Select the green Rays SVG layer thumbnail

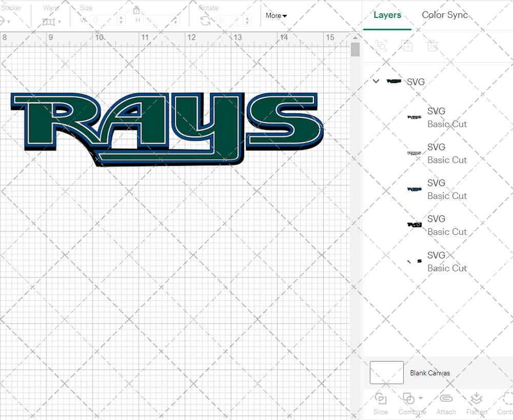click(414, 117)
